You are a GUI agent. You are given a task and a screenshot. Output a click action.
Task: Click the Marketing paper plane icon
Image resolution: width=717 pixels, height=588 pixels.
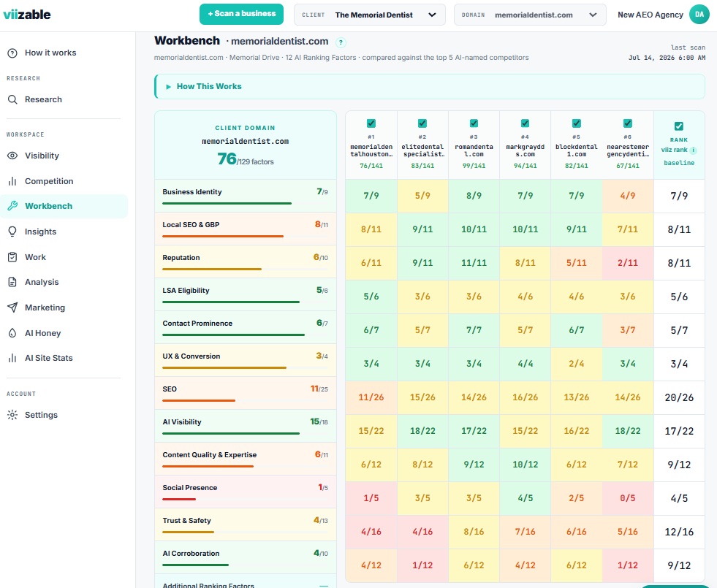13,308
